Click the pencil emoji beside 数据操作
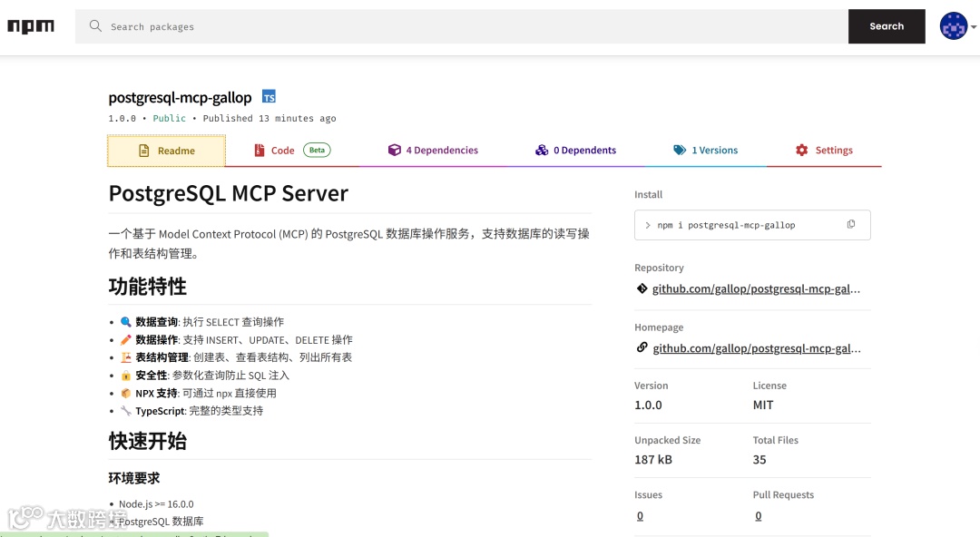The width and height of the screenshot is (980, 537). tap(125, 340)
